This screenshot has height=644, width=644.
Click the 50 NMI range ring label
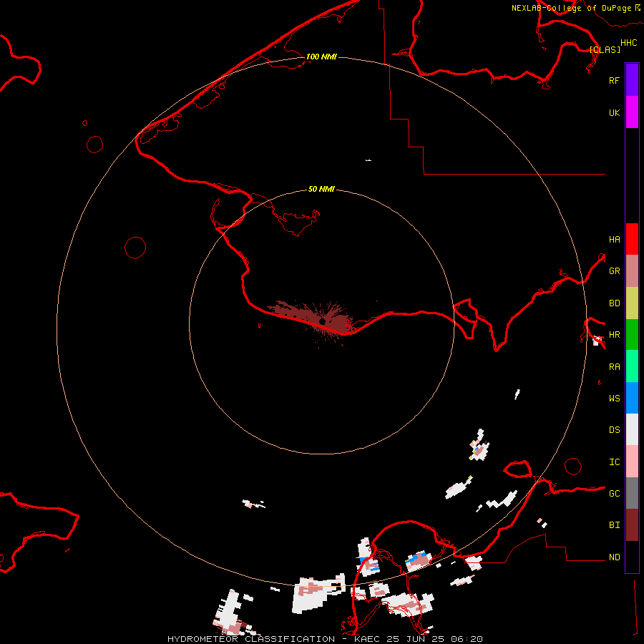click(321, 190)
